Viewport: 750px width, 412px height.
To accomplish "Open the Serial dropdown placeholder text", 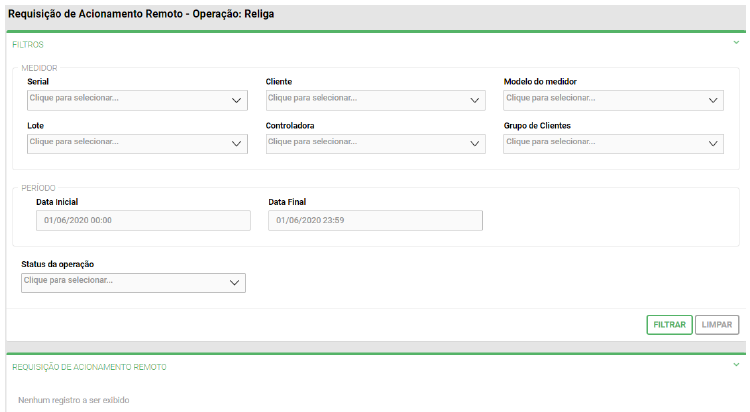I will coord(75,99).
